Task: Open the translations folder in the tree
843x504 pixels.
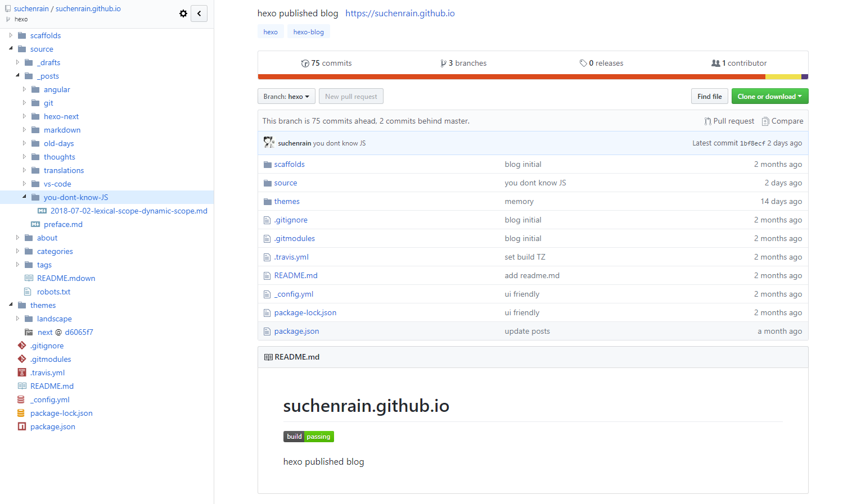Action: pyautogui.click(x=64, y=170)
